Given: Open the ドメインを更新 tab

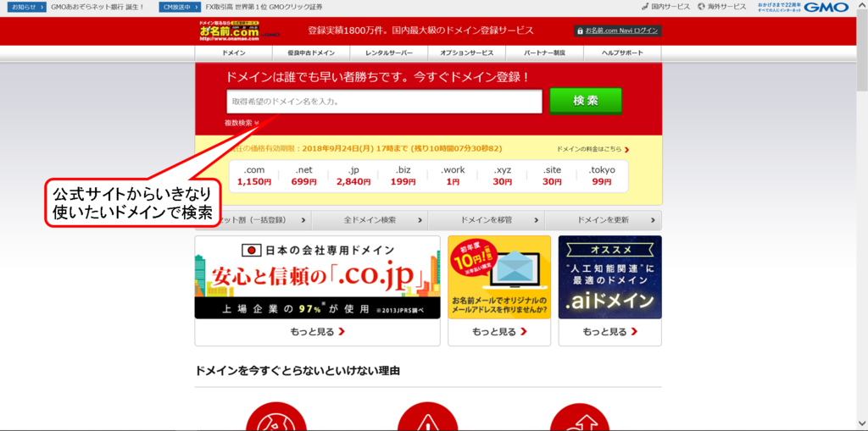Looking at the screenshot, I should point(603,220).
